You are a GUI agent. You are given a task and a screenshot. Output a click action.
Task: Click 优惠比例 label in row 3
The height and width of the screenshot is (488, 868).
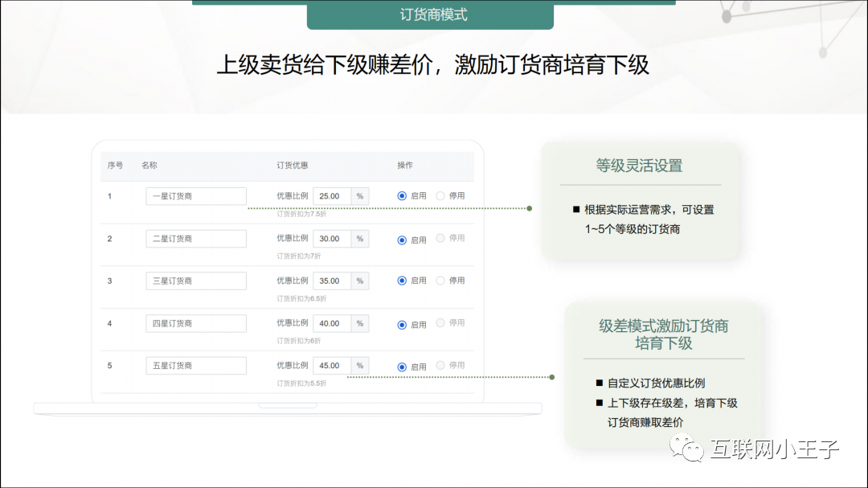pyautogui.click(x=293, y=281)
